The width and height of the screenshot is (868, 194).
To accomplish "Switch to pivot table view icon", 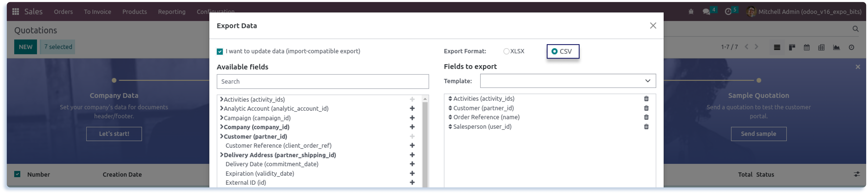I will pyautogui.click(x=822, y=47).
